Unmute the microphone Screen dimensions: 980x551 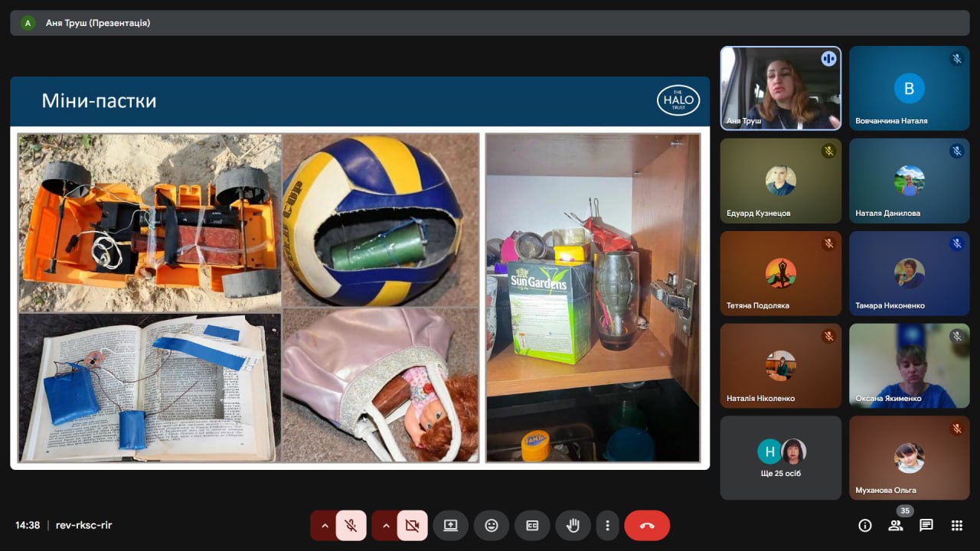pyautogui.click(x=351, y=526)
